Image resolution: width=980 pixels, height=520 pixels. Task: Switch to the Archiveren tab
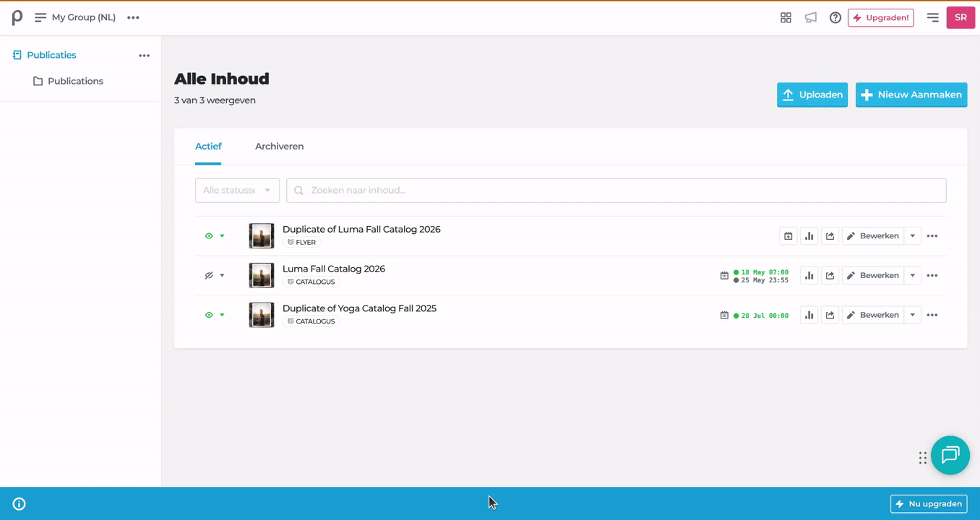pyautogui.click(x=279, y=147)
